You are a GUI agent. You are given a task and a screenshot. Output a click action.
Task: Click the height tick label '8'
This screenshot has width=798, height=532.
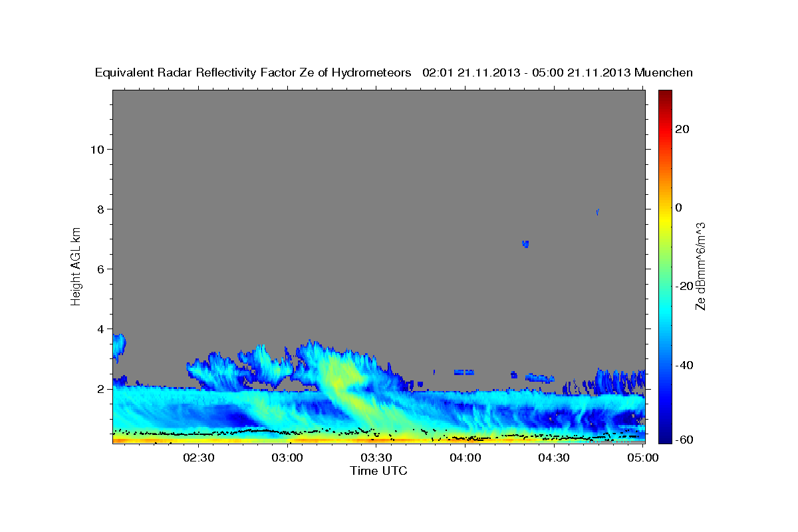(99, 209)
